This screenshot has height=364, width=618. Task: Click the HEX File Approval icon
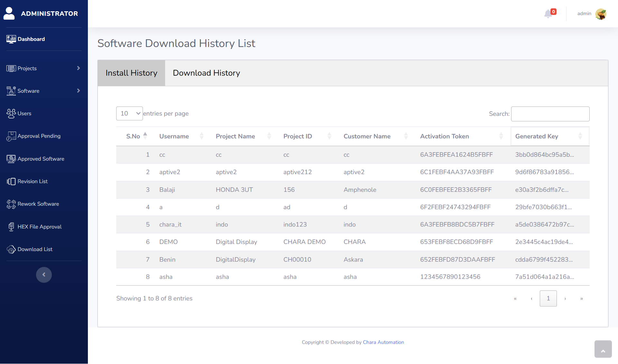pos(11,227)
